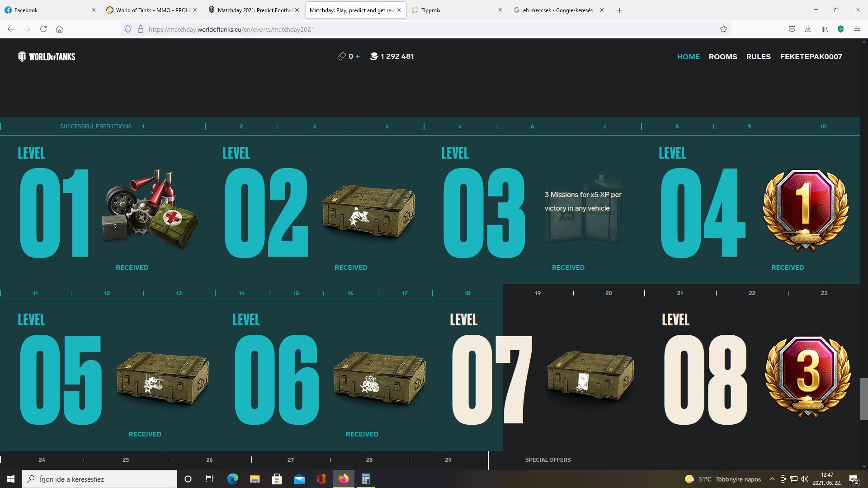Click the tracking protection shield icon
This screenshot has width=868, height=488.
pos(128,29)
